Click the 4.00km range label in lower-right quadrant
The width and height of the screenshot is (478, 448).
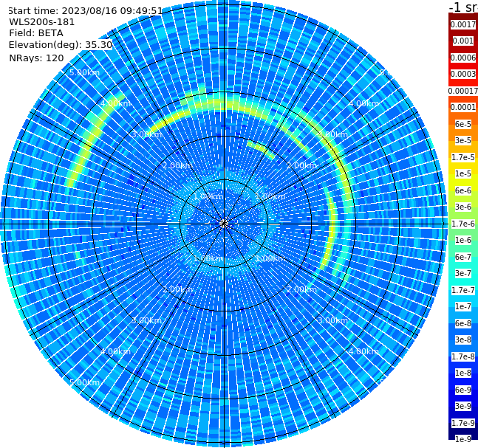[x=363, y=351]
